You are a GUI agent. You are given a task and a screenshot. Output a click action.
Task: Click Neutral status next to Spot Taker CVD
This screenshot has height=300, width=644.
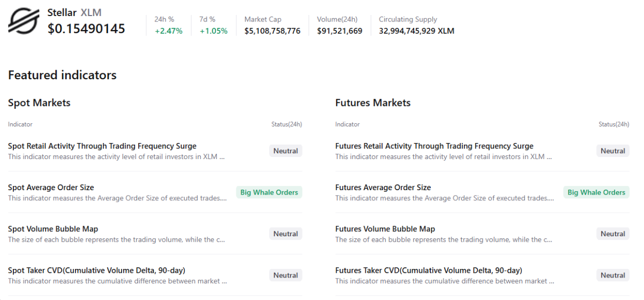[286, 275]
